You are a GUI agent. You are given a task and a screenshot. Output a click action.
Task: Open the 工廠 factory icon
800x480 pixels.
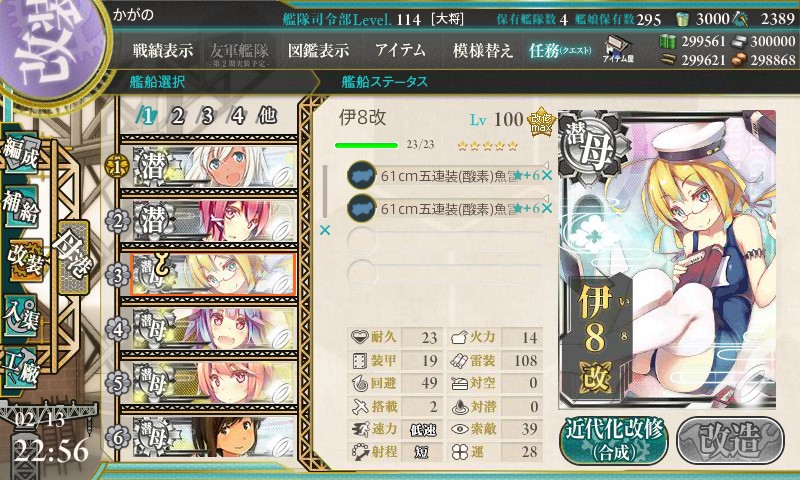[21, 367]
